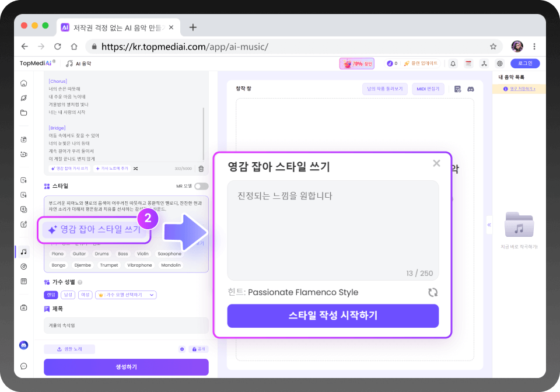
Task: Select the 여성 singer gender option
Action: [85, 295]
